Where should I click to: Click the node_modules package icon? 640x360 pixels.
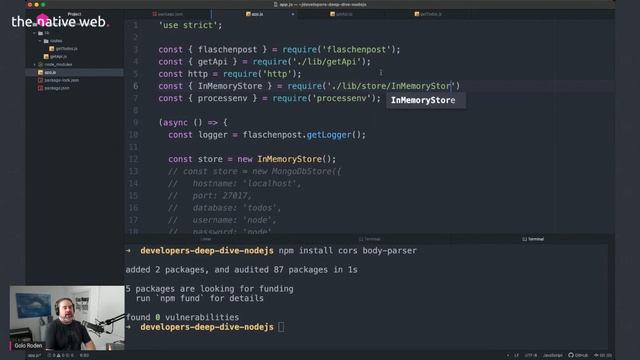tap(40, 64)
